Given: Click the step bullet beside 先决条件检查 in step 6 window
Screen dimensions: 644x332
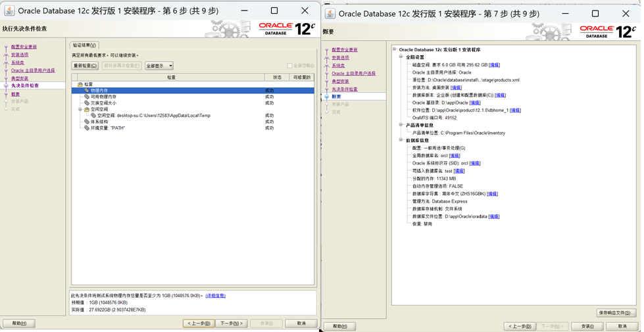Looking at the screenshot, I should click(x=6, y=85).
